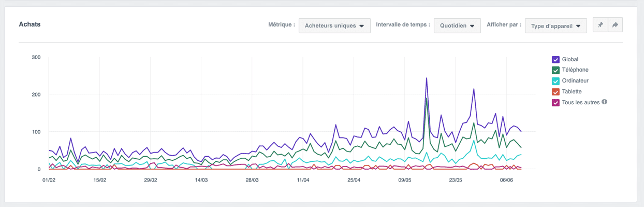Uncheck the Global series checkbox
644x207 pixels.
pos(555,60)
